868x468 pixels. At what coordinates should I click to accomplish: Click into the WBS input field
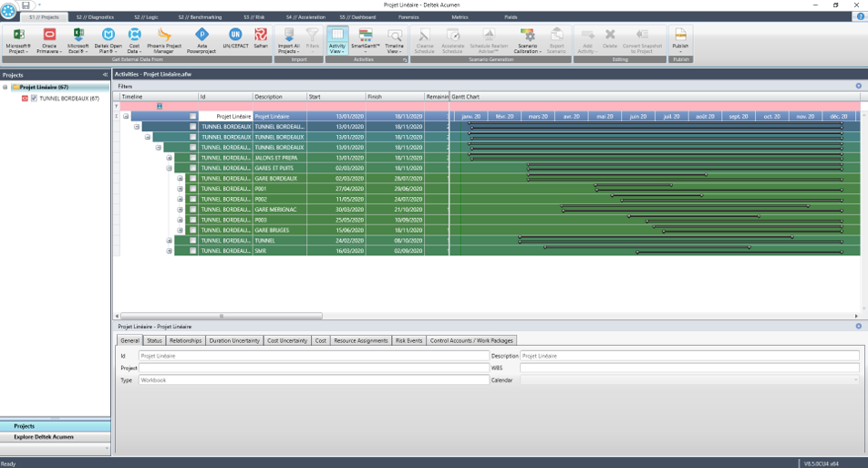click(689, 368)
